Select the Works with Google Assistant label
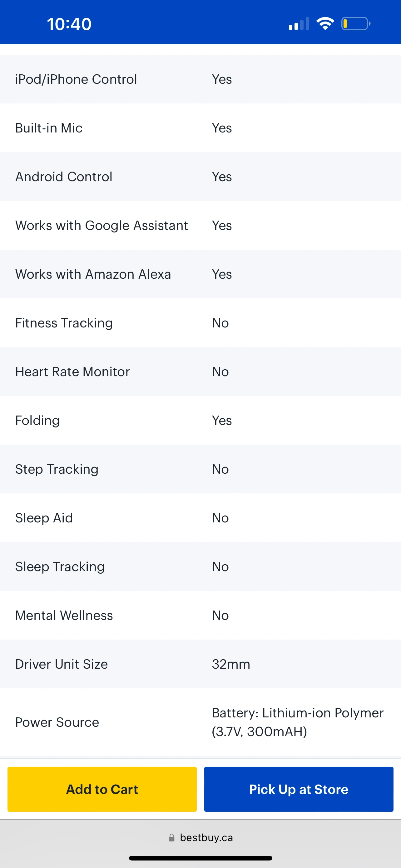The image size is (401, 868). tap(101, 225)
